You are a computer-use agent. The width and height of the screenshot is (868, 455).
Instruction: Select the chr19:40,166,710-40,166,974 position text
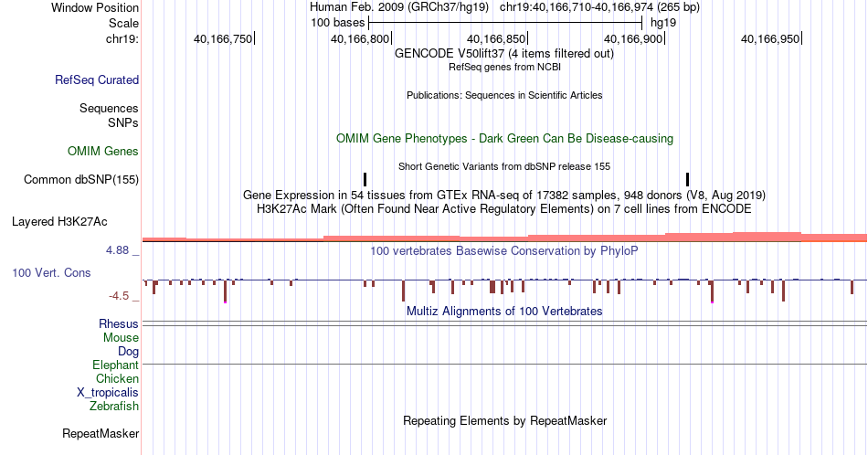click(x=599, y=7)
